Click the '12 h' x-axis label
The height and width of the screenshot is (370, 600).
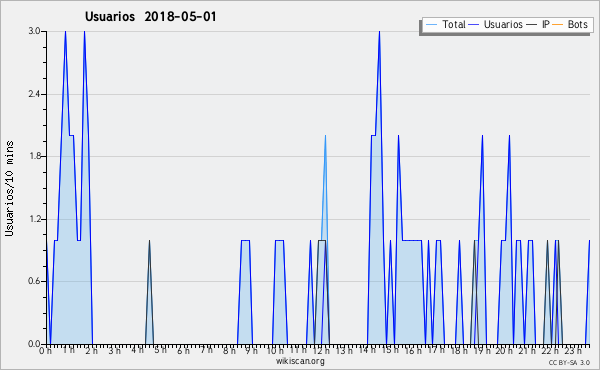[321, 351]
